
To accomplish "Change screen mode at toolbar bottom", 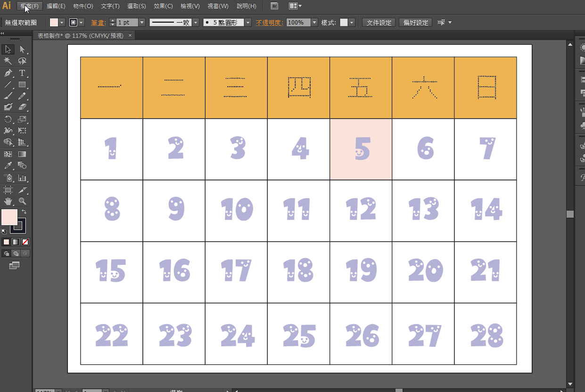I will [14, 266].
